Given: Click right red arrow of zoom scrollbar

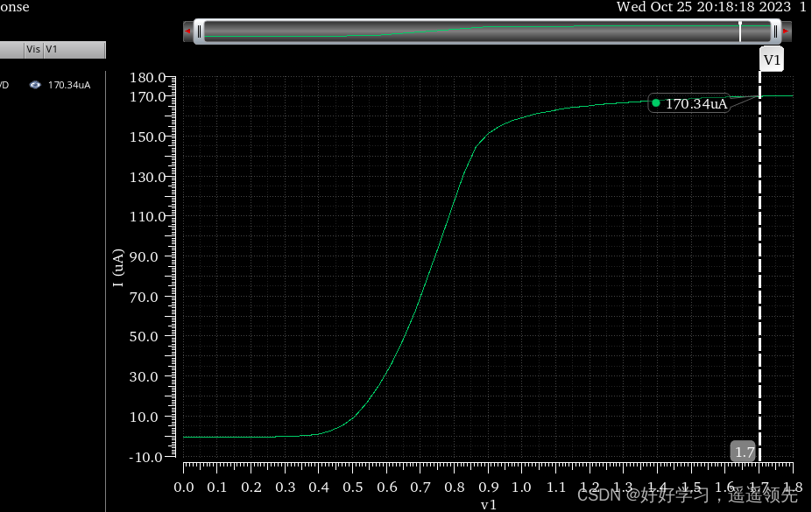Looking at the screenshot, I should pos(786,32).
